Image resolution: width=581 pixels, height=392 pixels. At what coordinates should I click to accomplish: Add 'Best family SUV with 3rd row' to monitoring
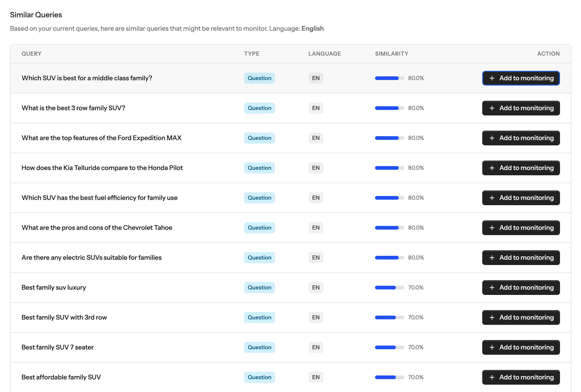(521, 317)
